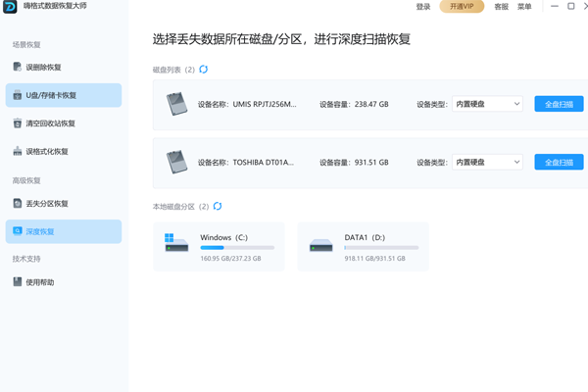Viewport: 588px width, 392px height.
Task: Select the DATA1 (D:) partition card
Action: click(363, 247)
